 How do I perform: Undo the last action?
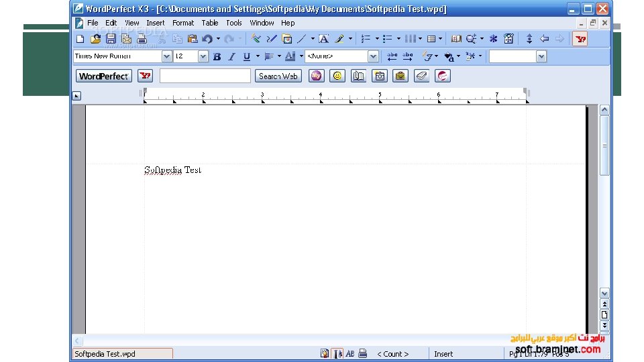(207, 39)
